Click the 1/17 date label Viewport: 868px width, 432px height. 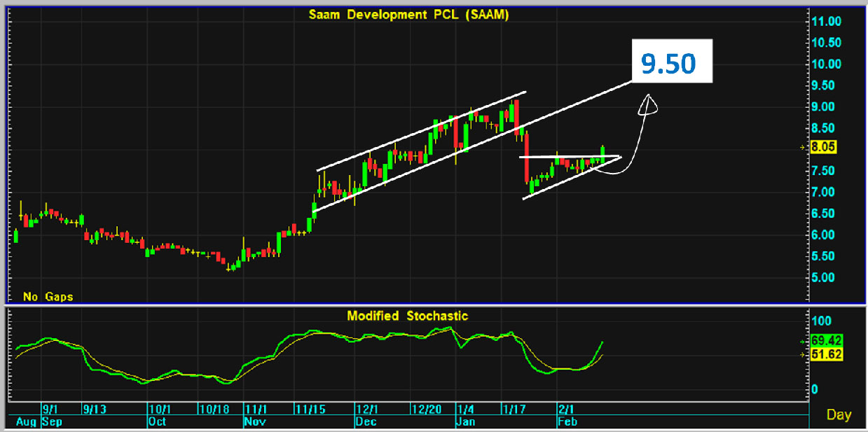[x=513, y=410]
